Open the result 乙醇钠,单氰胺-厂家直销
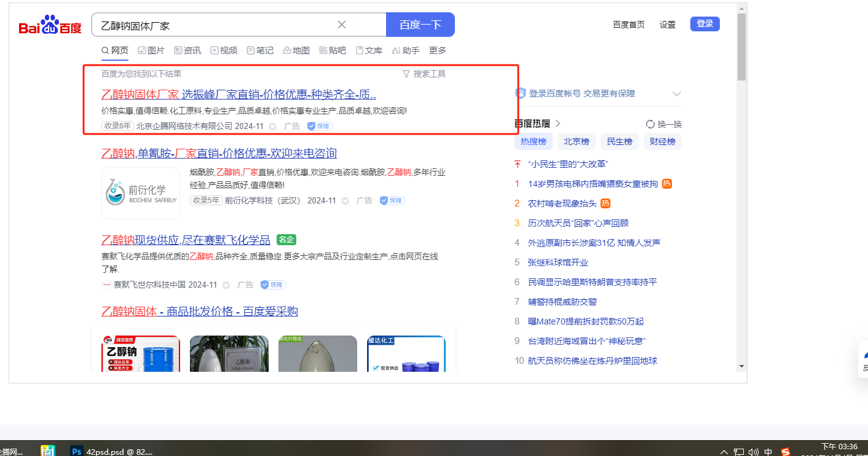Viewport: 868px width, 456px height. 219,153
